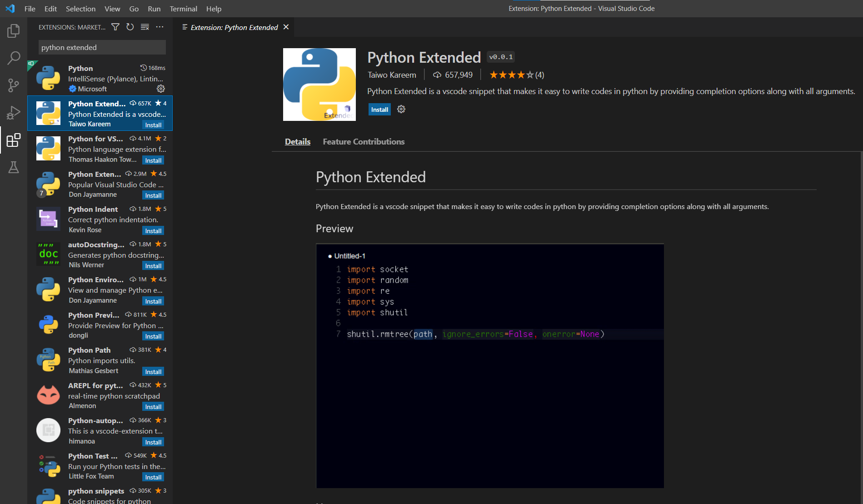Open the Run and Debug view
The height and width of the screenshot is (504, 863).
click(x=14, y=113)
